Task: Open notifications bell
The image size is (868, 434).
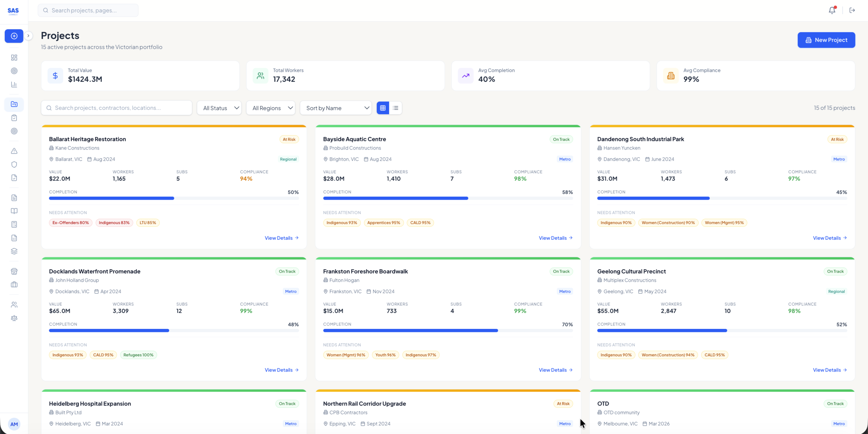Action: tap(832, 10)
